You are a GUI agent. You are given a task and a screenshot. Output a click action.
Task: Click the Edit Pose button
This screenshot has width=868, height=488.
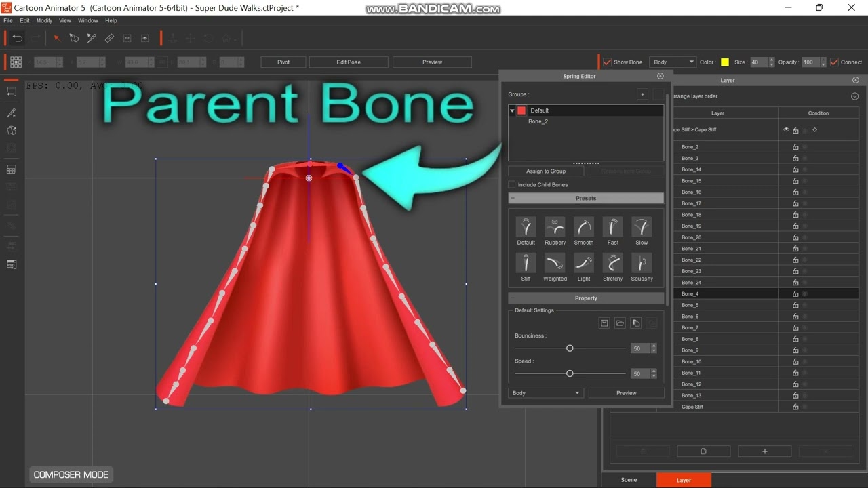click(349, 62)
